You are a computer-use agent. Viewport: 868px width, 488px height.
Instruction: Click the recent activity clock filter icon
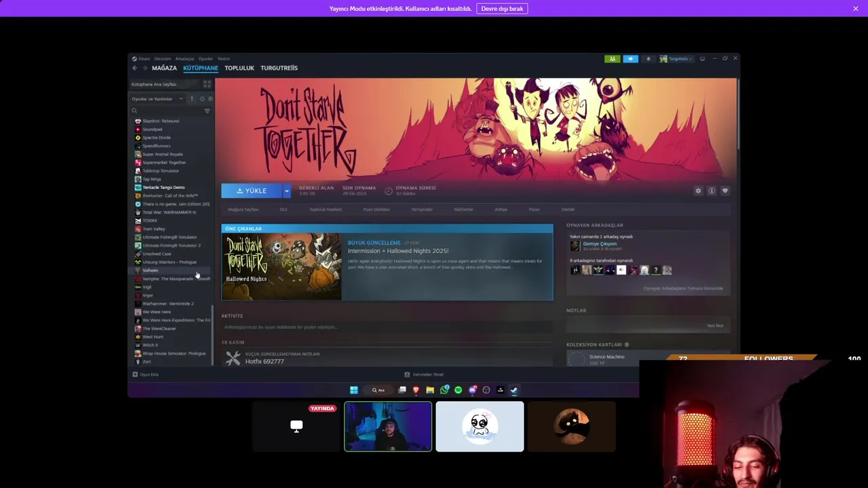[x=201, y=99]
